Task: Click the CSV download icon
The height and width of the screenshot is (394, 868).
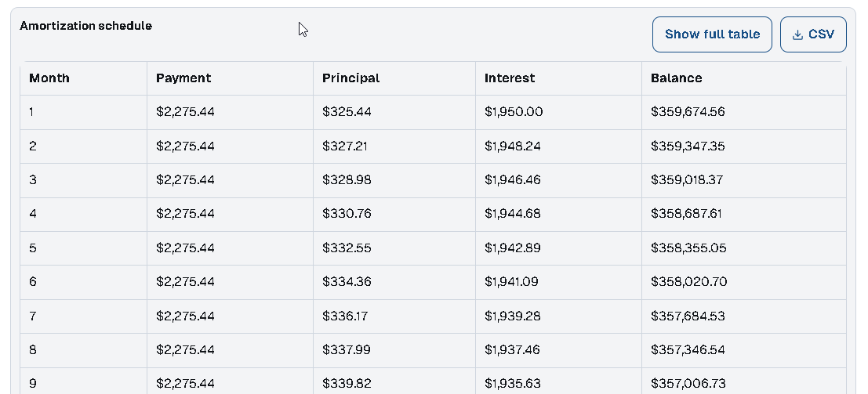Action: [x=797, y=34]
